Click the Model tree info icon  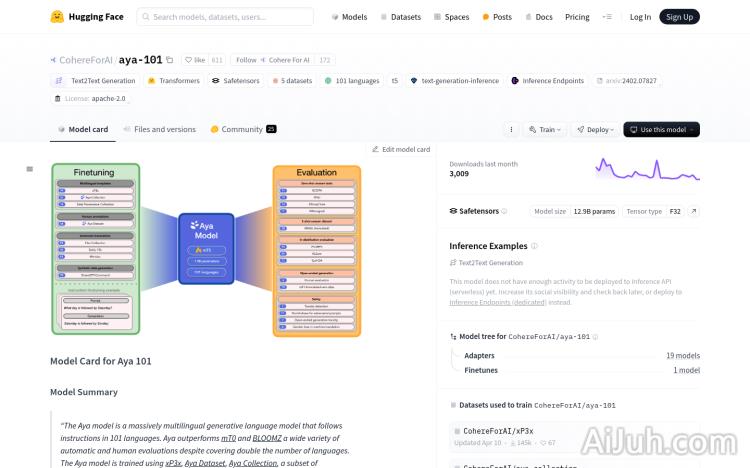pyautogui.click(x=620, y=337)
